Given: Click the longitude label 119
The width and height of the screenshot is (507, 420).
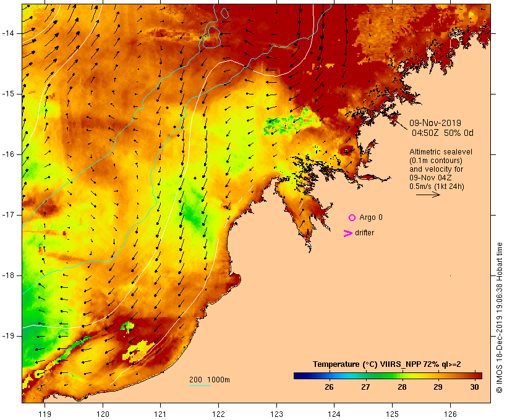Looking at the screenshot, I should pos(45,414).
